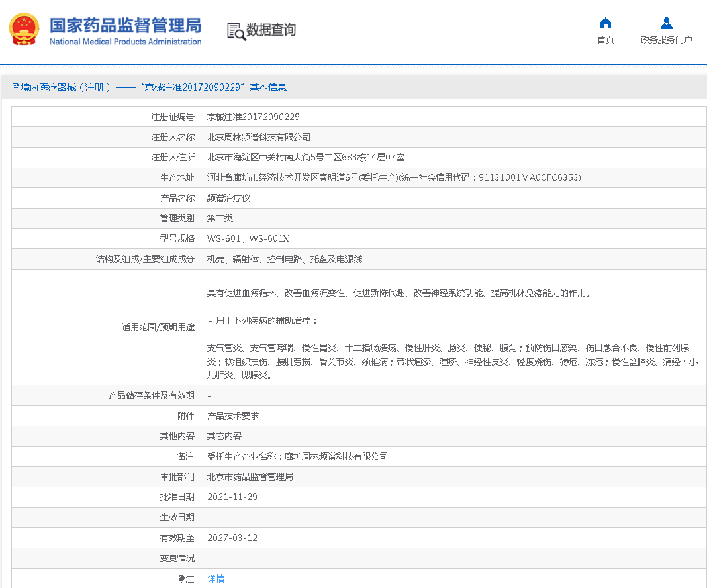Image resolution: width=707 pixels, height=588 pixels.
Task: Click the 其它内容 text
Action: (x=224, y=436)
